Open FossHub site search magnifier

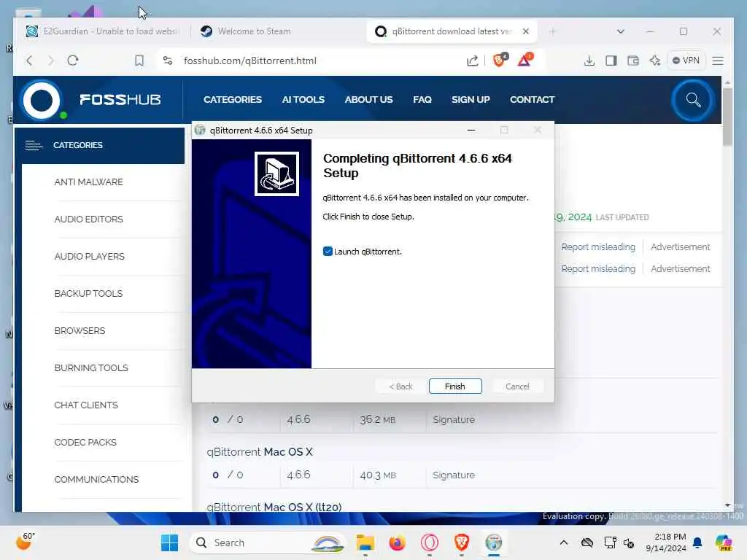coord(693,100)
